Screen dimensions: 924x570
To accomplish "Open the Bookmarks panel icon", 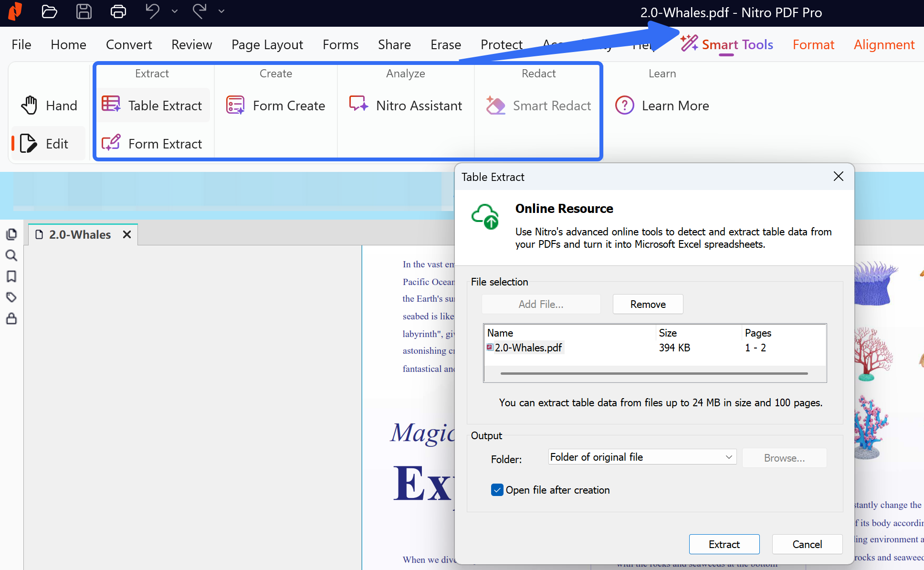I will point(11,276).
